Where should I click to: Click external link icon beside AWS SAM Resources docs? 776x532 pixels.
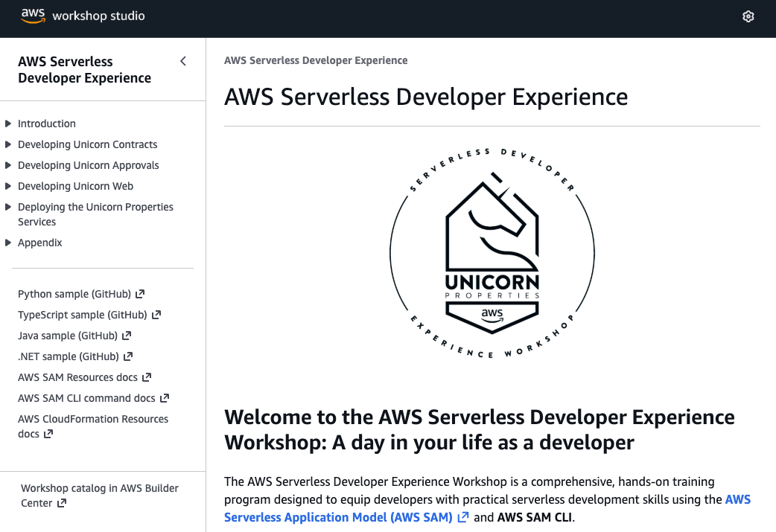(x=147, y=377)
